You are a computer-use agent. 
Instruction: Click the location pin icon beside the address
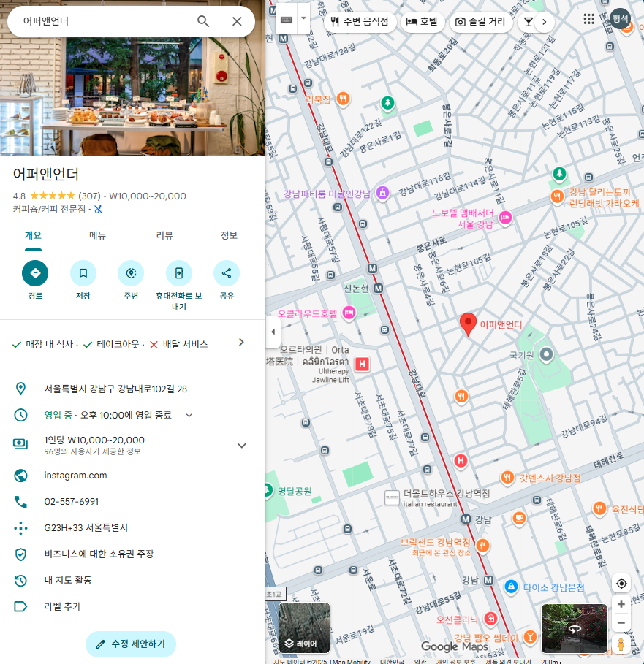pos(20,389)
